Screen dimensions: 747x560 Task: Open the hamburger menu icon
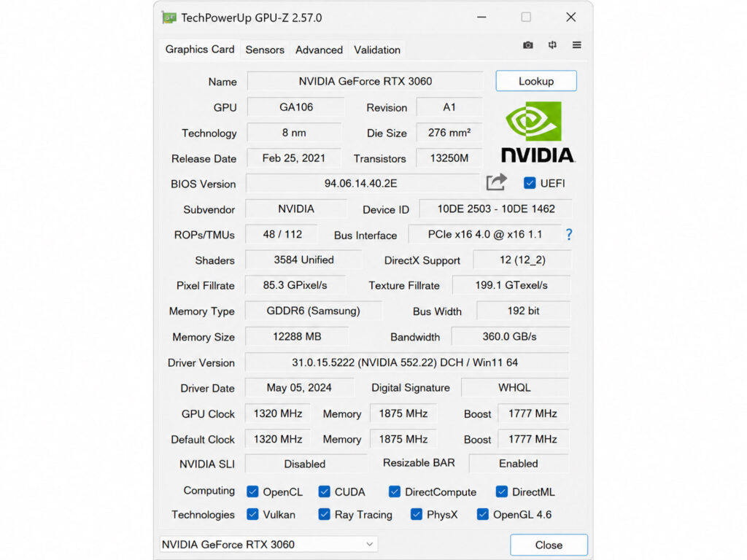pyautogui.click(x=576, y=44)
